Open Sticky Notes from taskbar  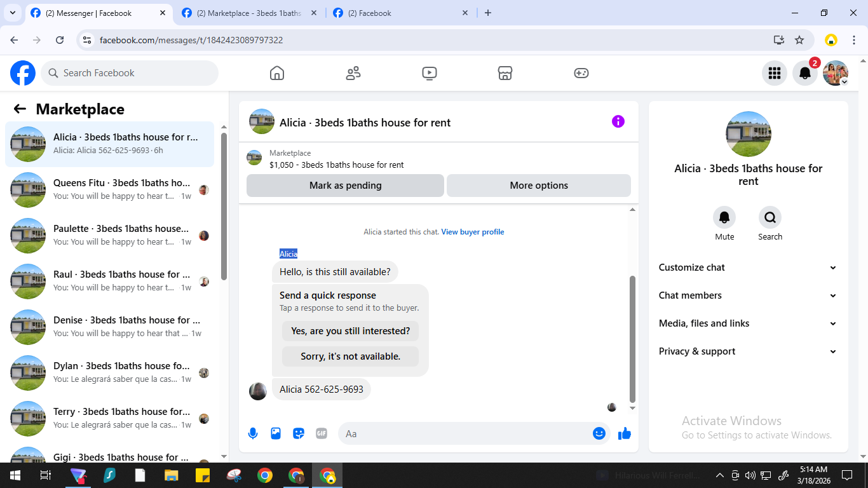[x=202, y=475]
